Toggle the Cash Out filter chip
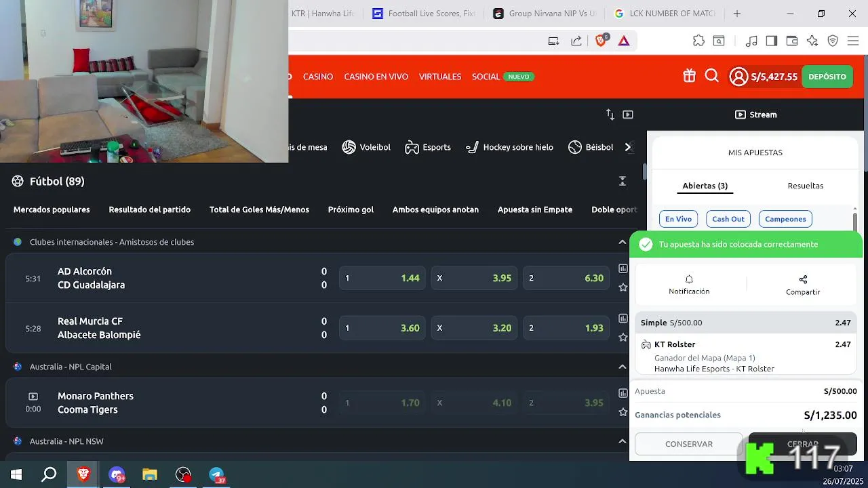This screenshot has width=868, height=488. (728, 219)
